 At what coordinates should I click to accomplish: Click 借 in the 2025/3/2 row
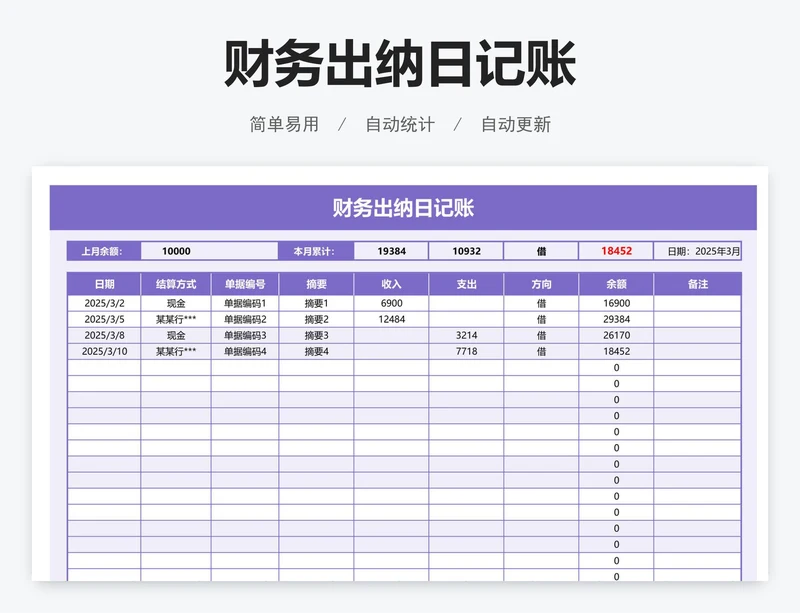[x=541, y=303]
